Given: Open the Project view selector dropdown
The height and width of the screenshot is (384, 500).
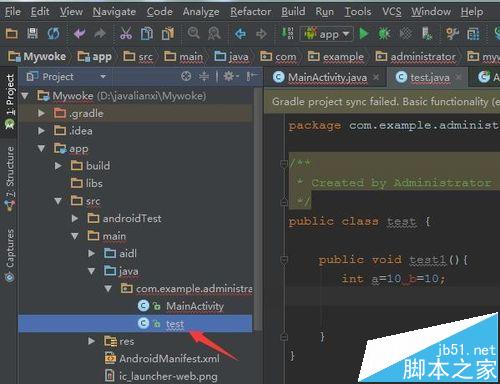Looking at the screenshot, I should pos(103,77).
